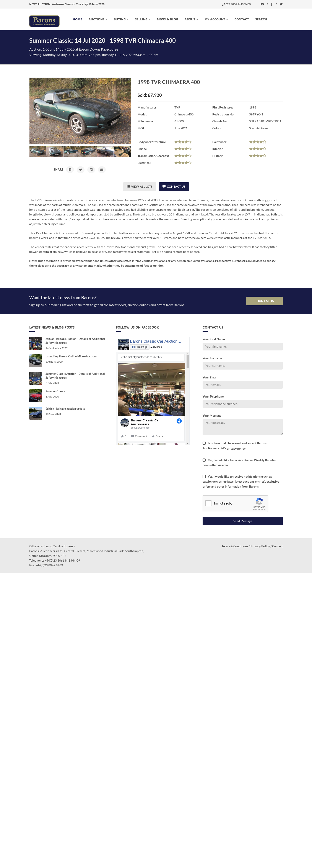Viewport: 312px width, 868px height.
Task: Click the Like Page button
Action: point(139,347)
